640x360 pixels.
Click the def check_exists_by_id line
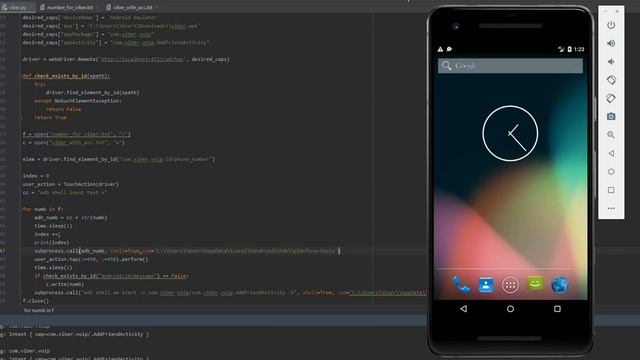66,76
